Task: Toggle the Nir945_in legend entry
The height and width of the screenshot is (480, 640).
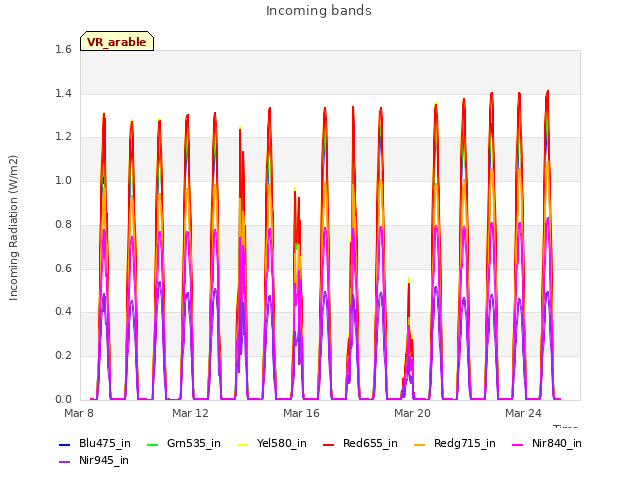Action: click(x=94, y=461)
